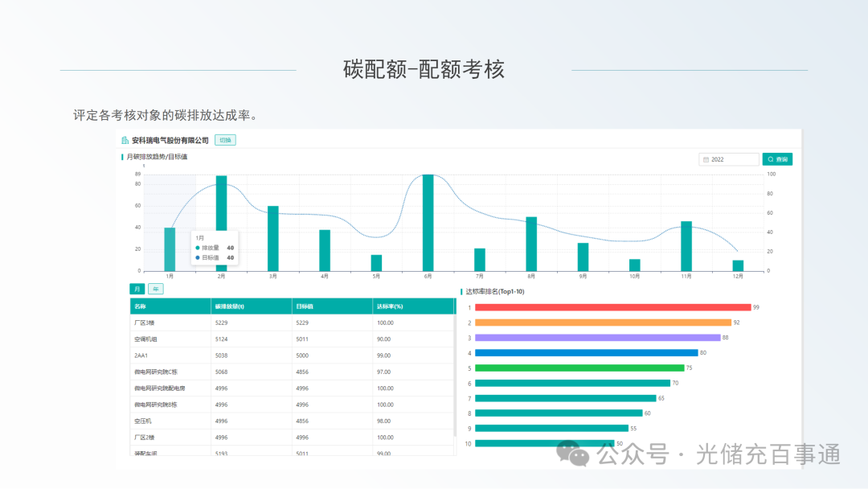Select the 微电网研究院配电房 row
This screenshot has height=489, width=868.
(292, 388)
